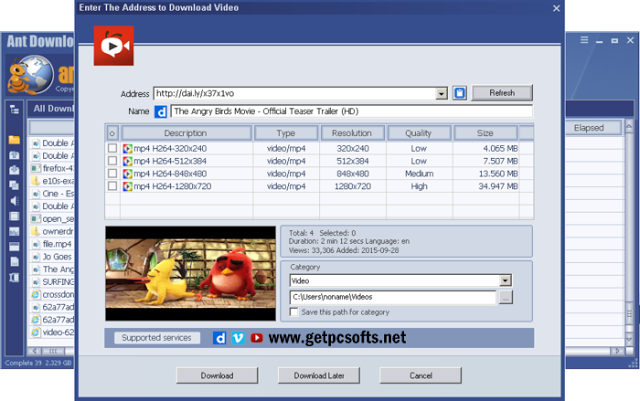Close the Enter Address dialog

click(556, 8)
